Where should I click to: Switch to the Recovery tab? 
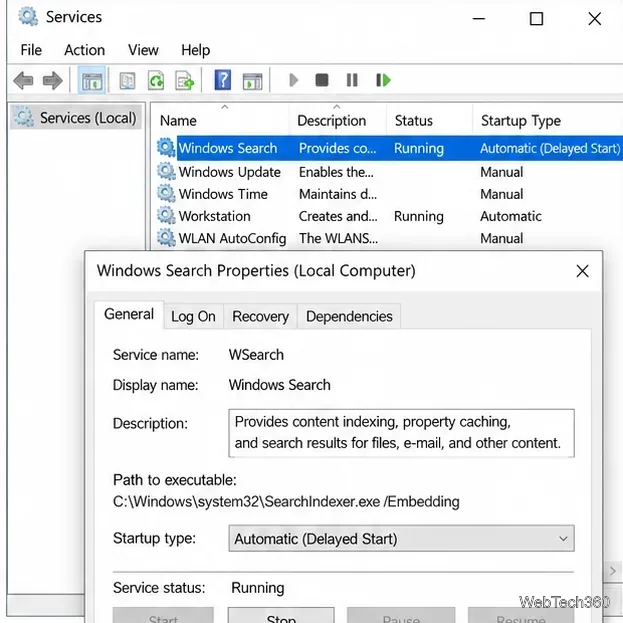pos(261,317)
